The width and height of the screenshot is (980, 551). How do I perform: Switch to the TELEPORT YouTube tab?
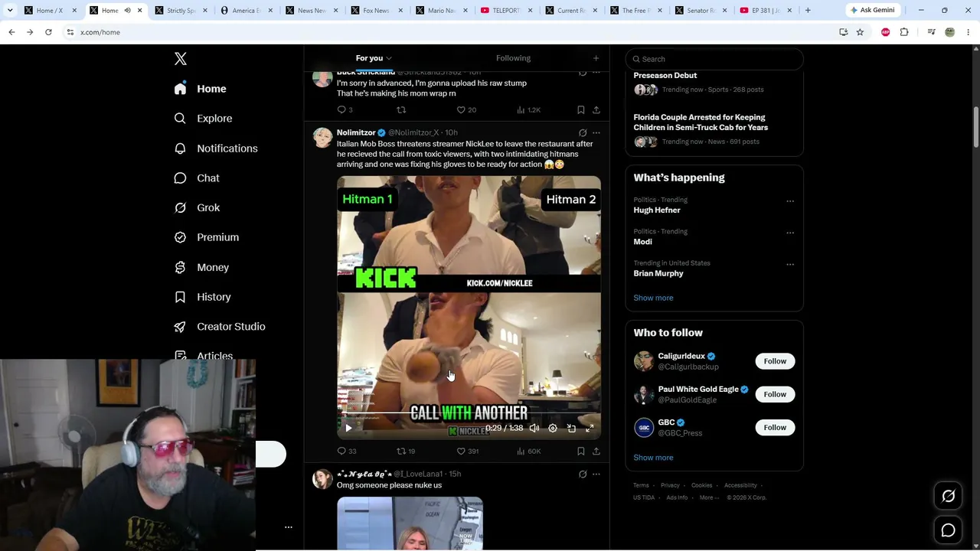(505, 11)
